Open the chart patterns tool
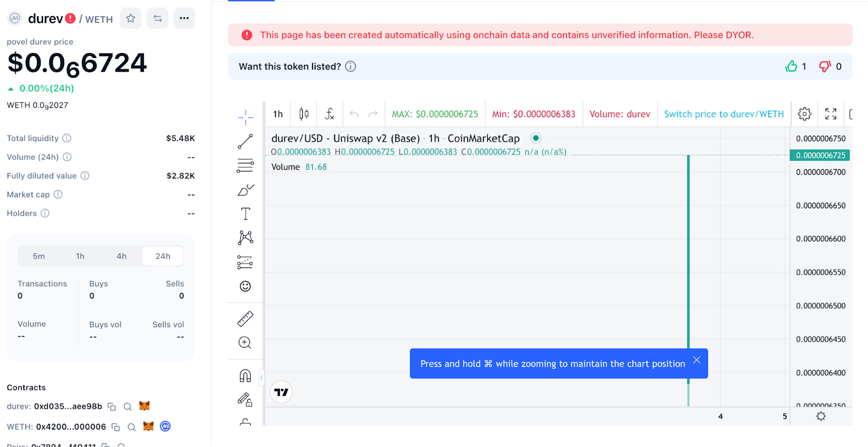This screenshot has height=447, width=868. (x=245, y=238)
